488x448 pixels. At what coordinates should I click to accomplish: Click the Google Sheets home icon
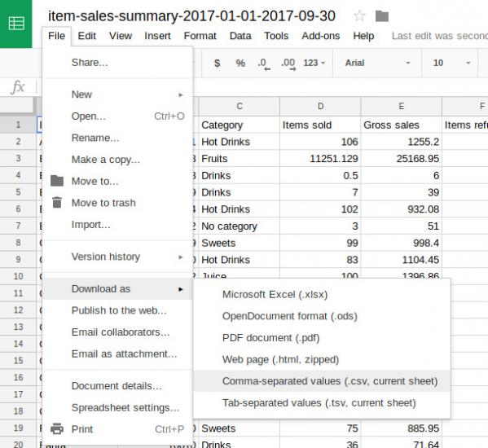(x=15, y=24)
